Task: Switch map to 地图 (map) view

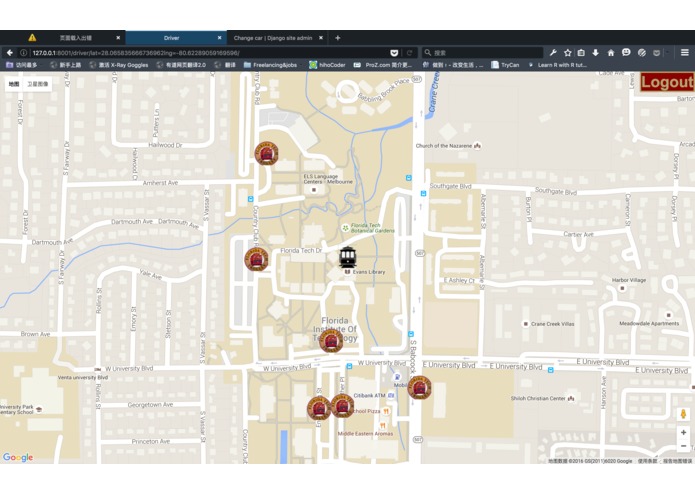Action: (x=14, y=84)
